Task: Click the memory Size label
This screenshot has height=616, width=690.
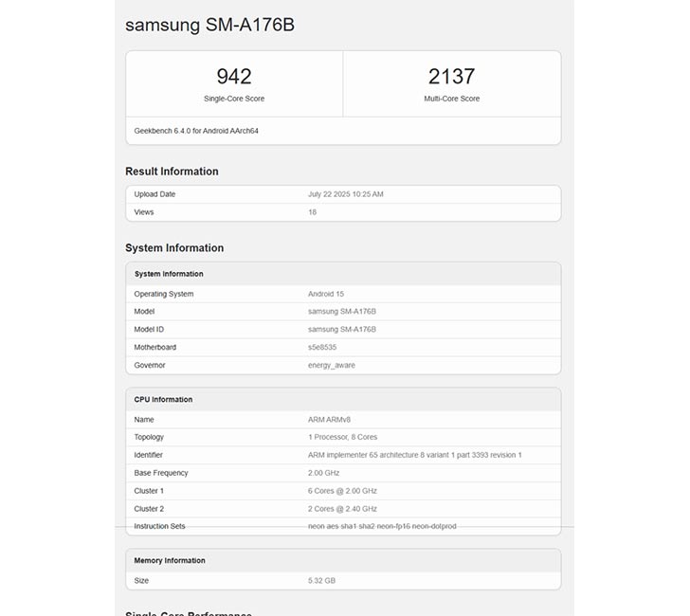Action: (x=141, y=581)
